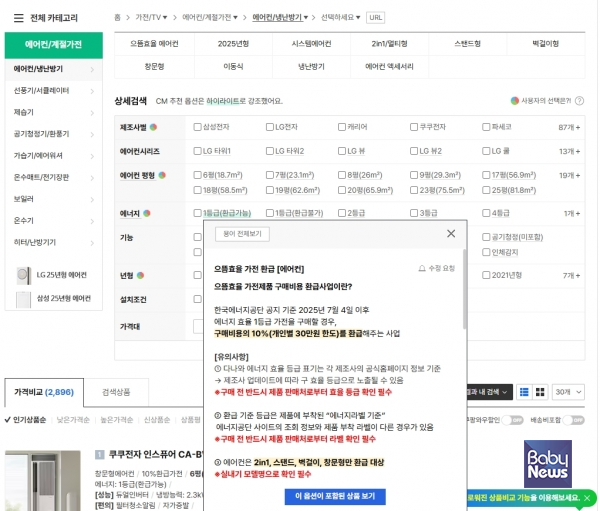The height and width of the screenshot is (511, 600).
Task: Select the 창문형 category tab
Action: 154,67
